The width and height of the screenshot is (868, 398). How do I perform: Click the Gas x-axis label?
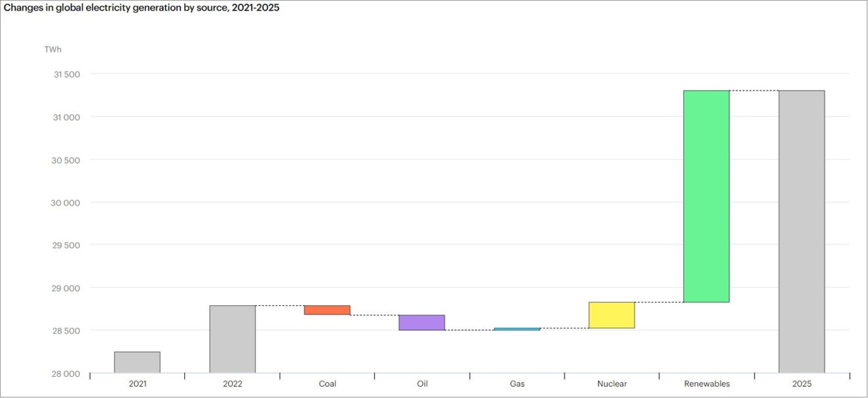click(517, 384)
